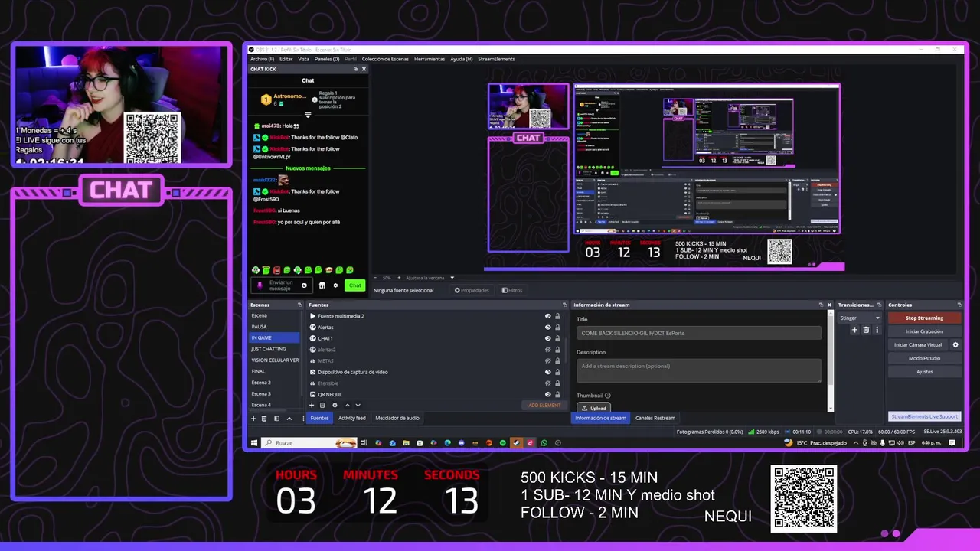The image size is (980, 551).
Task: Click Iniciar Cámara Virtual button
Action: click(918, 344)
